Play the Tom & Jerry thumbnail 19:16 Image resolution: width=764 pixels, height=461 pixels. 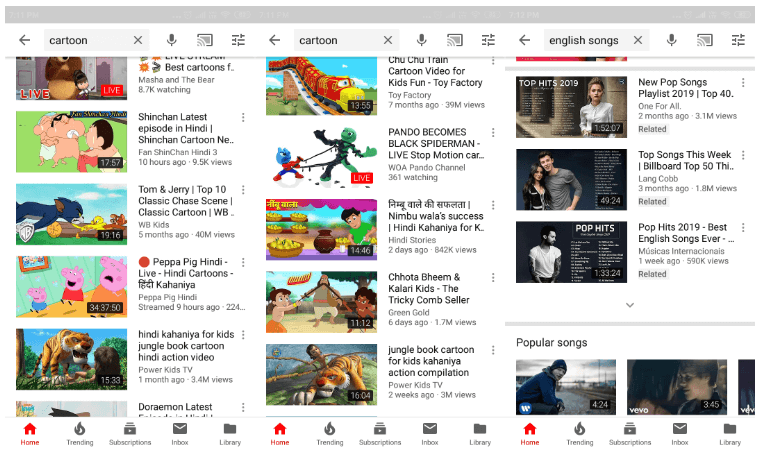click(71, 214)
